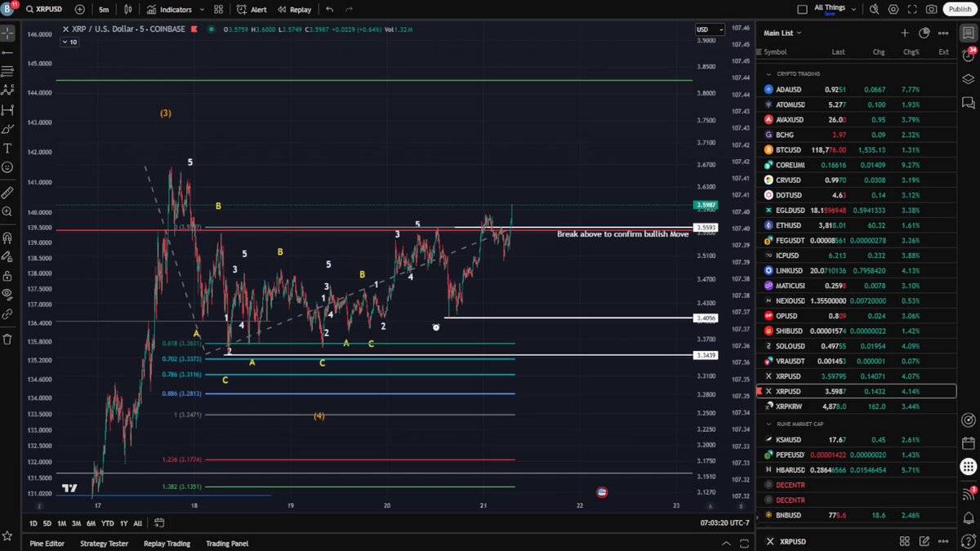Select HBARUSD row in watchlist
The image size is (980, 551).
(857, 470)
